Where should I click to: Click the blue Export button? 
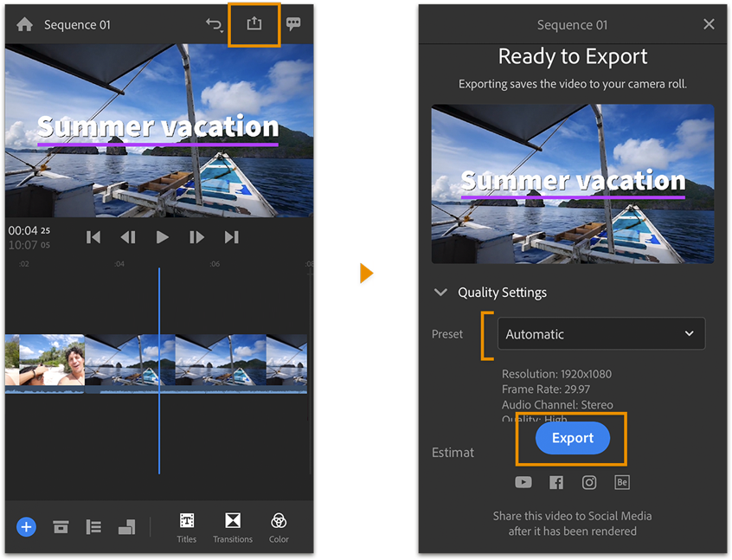pyautogui.click(x=571, y=438)
